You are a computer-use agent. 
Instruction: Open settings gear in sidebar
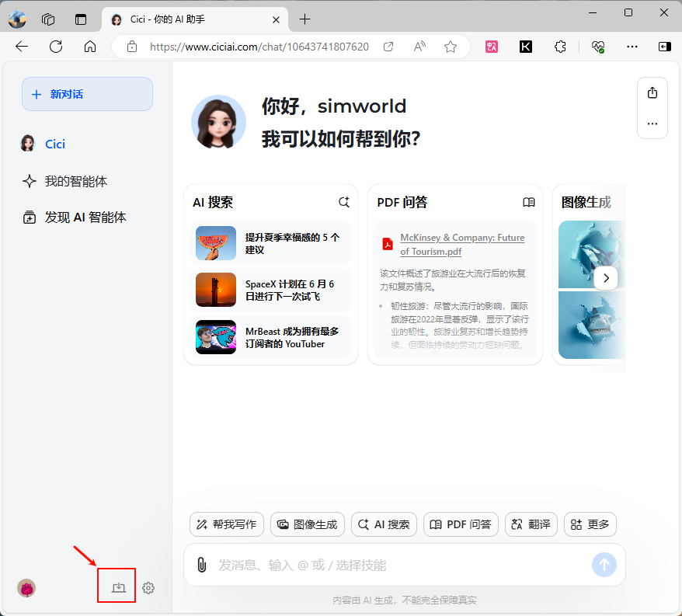(x=148, y=588)
